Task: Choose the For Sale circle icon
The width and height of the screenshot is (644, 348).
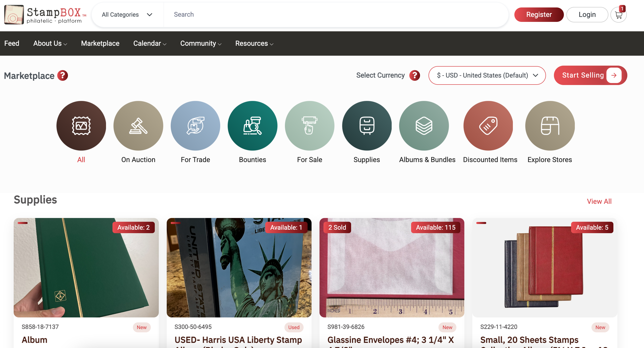Action: click(310, 126)
